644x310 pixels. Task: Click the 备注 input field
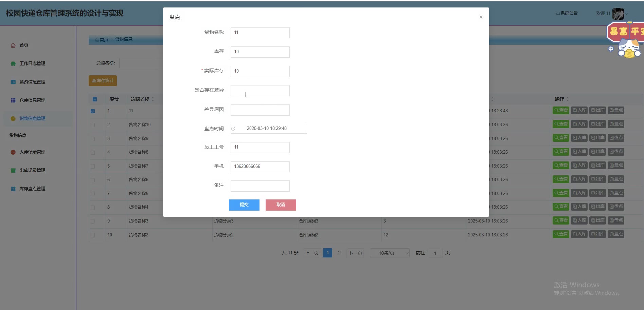pyautogui.click(x=260, y=186)
